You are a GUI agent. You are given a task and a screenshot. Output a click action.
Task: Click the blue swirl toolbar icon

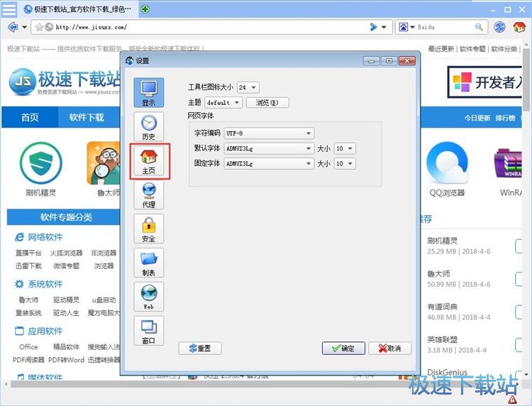tap(499, 27)
